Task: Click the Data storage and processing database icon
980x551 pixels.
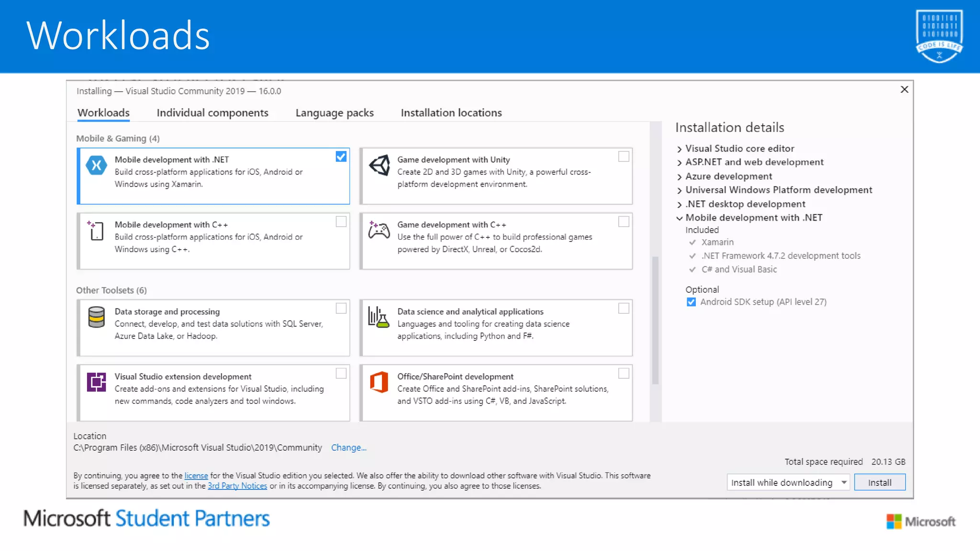Action: 96,317
